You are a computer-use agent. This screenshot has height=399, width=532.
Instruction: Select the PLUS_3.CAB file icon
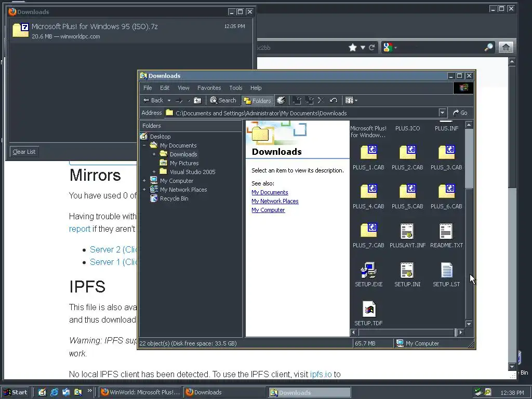(x=446, y=153)
